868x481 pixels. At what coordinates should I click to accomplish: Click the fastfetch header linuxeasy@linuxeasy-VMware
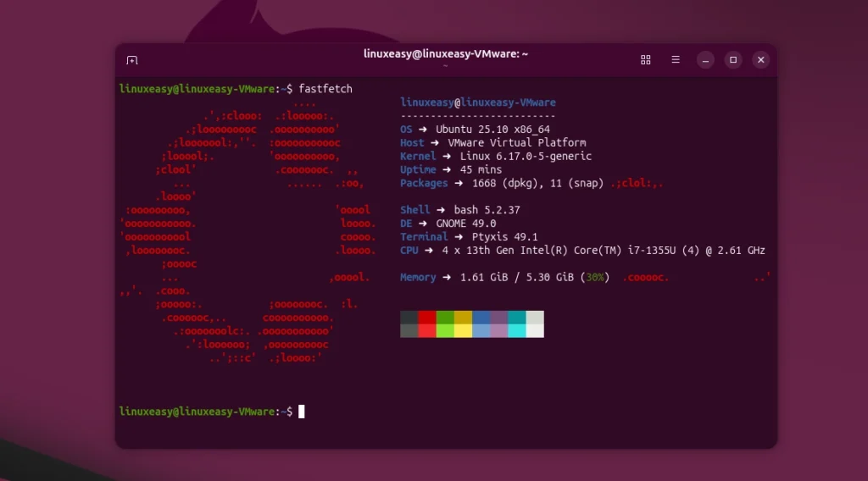478,102
